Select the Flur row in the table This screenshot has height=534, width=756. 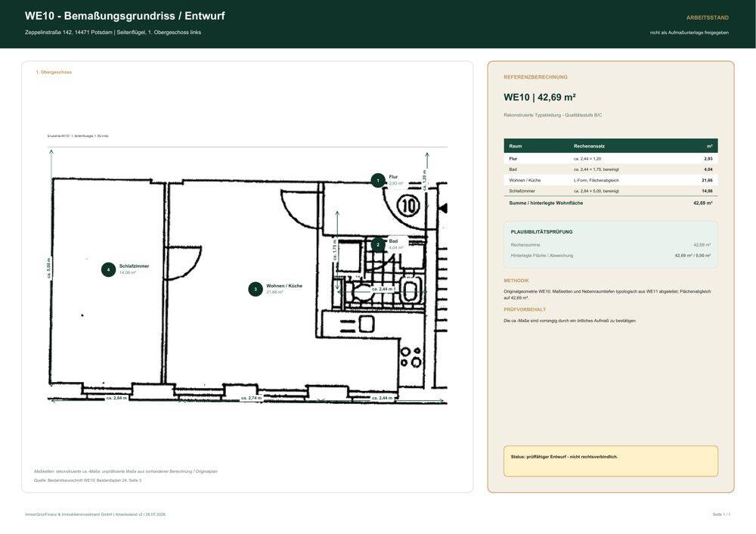point(610,159)
